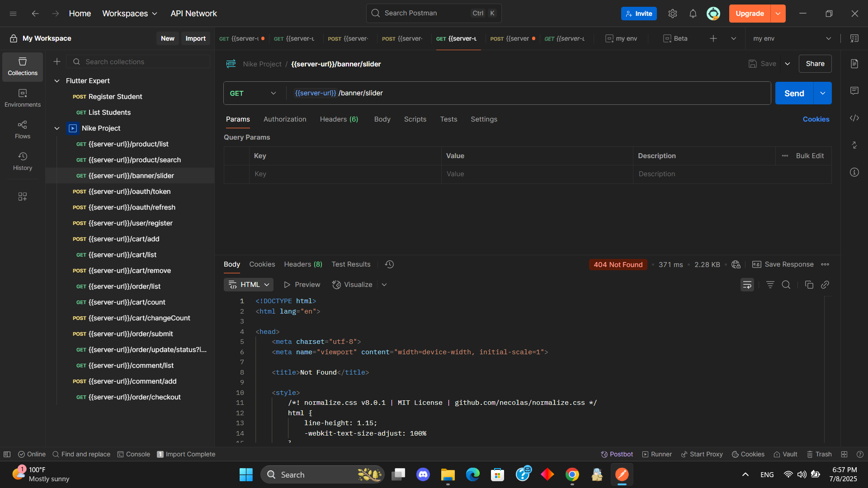Screen dimensions: 868x488
Task: Collapse the Nike Project collection
Action: point(57,128)
